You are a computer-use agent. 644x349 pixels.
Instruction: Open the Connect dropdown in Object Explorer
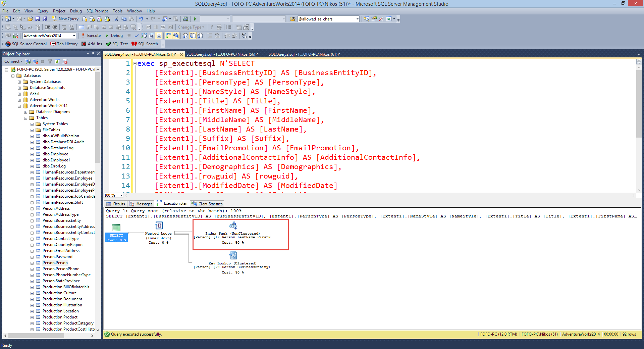(x=13, y=61)
